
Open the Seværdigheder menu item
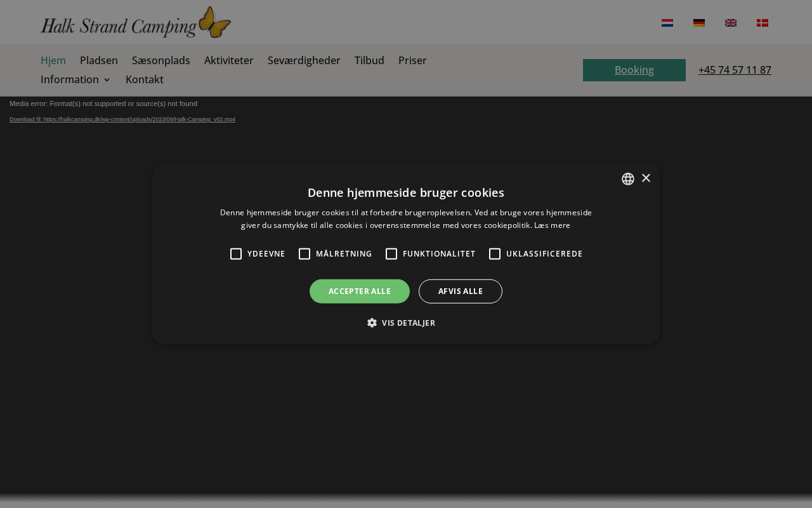pos(304,60)
